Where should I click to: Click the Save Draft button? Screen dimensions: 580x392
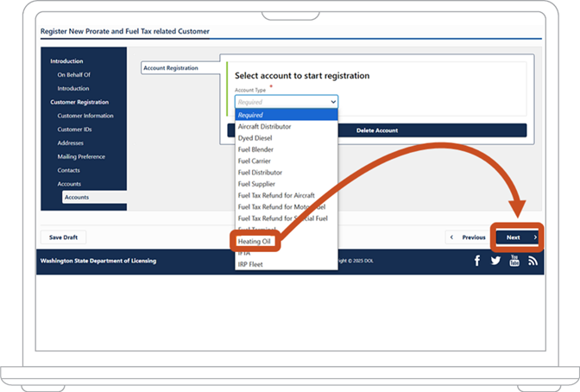click(63, 237)
